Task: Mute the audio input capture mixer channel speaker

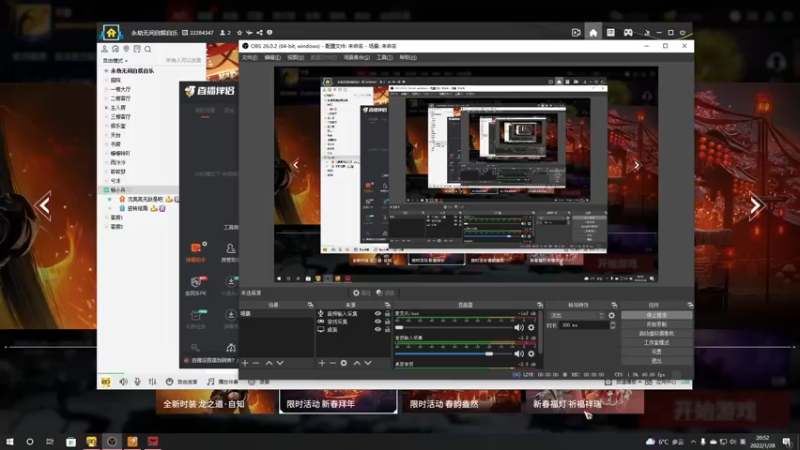Action: [519, 353]
